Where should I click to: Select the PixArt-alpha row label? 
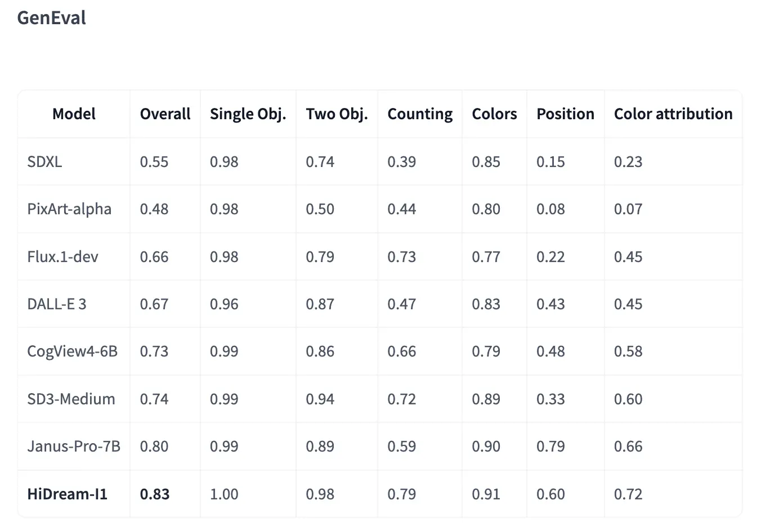click(x=69, y=209)
